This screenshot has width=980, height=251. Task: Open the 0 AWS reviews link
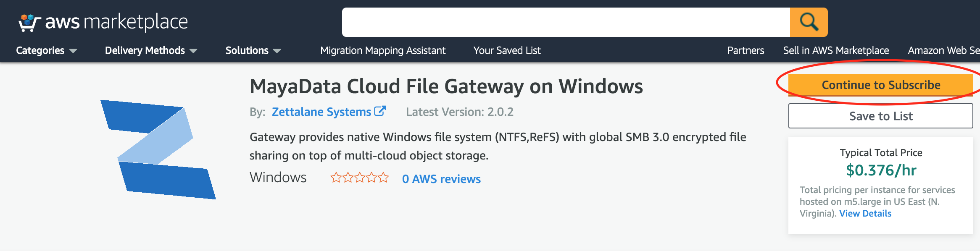click(441, 179)
